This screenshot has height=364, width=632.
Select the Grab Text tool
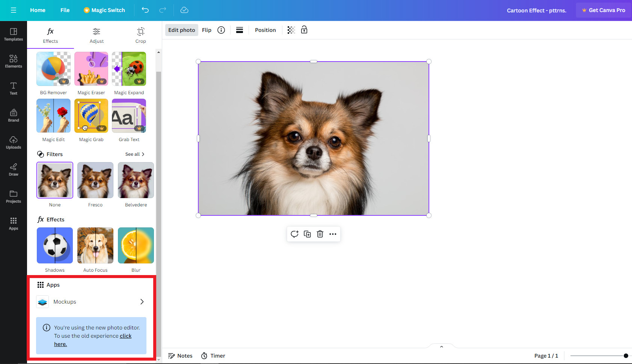pyautogui.click(x=129, y=120)
